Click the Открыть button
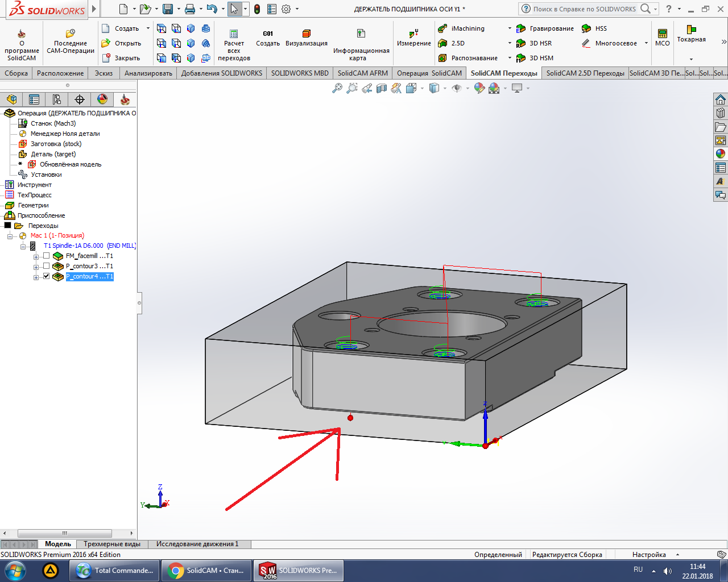Screen dimensions: 728x582 [122, 43]
